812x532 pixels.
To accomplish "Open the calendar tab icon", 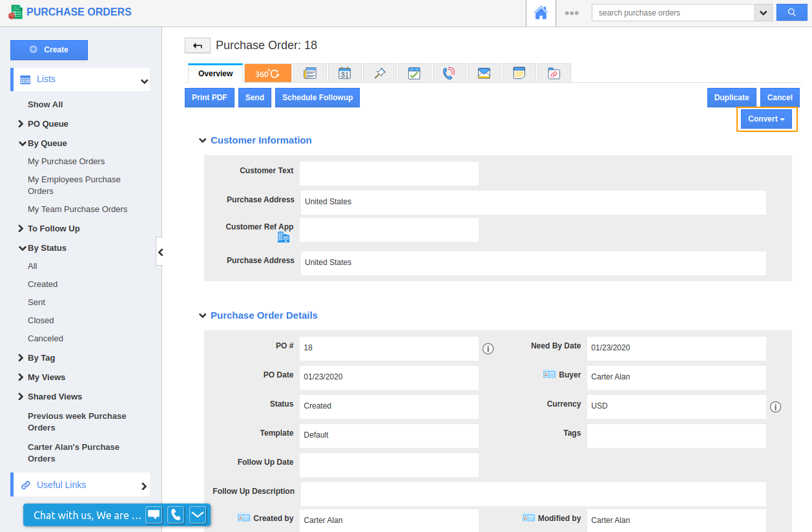I will pos(344,74).
